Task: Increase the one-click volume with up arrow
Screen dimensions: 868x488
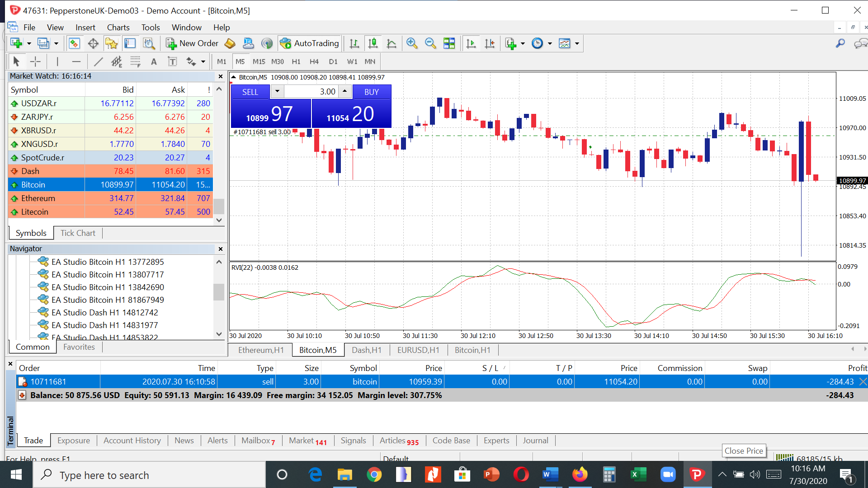Action: pyautogui.click(x=345, y=92)
